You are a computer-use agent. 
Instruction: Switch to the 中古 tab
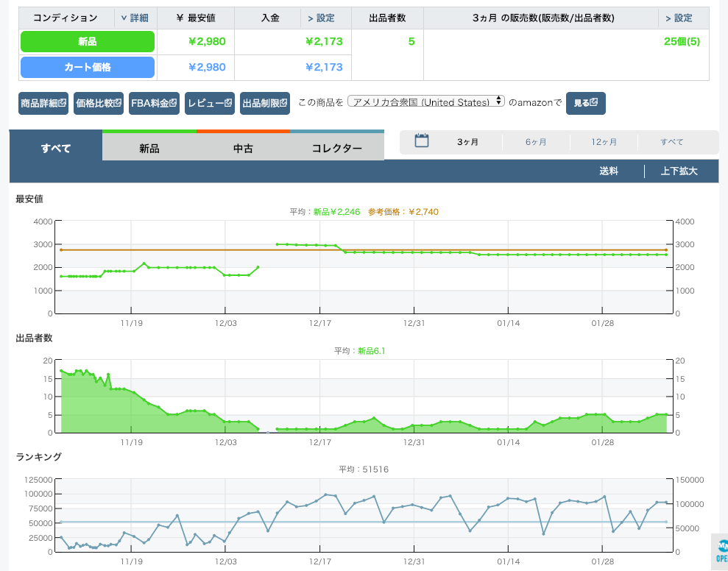click(243, 148)
